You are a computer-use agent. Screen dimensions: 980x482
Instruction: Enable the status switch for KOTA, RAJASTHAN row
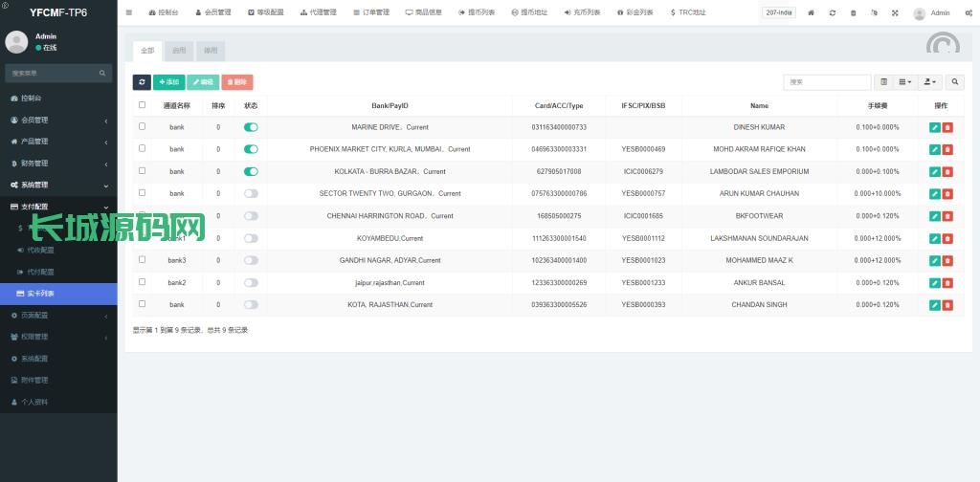(x=251, y=305)
